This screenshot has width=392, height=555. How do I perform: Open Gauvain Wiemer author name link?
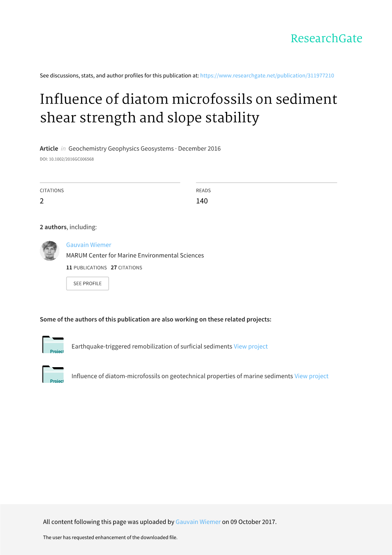point(89,245)
